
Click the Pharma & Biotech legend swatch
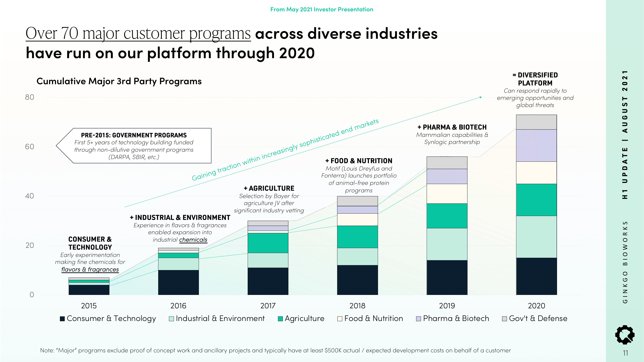coord(419,319)
